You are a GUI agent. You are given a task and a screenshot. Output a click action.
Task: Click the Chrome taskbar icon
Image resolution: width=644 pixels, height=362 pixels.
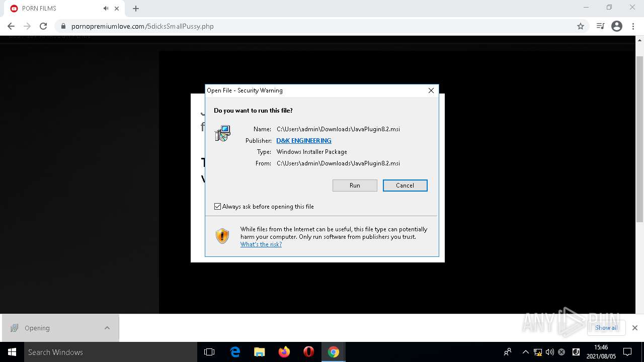[334, 352]
